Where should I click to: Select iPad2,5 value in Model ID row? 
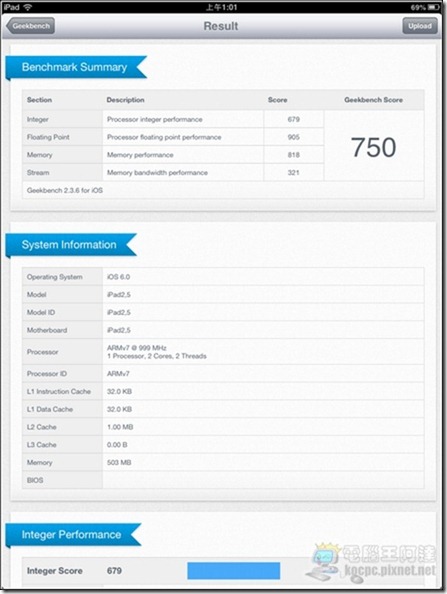point(119,313)
